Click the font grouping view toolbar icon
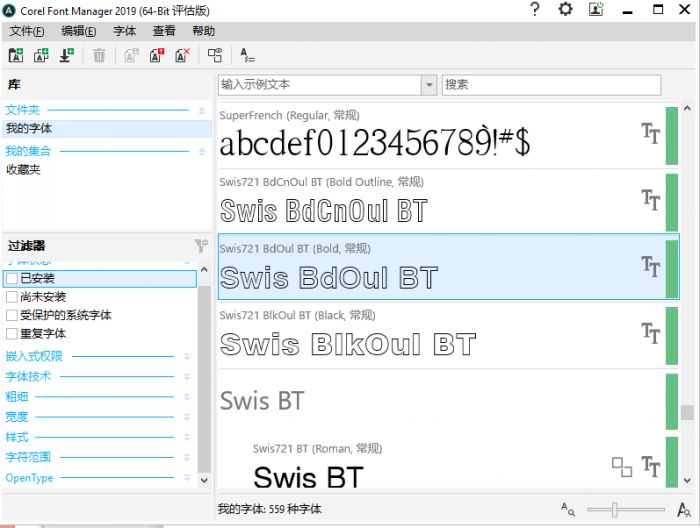Screen dimensions: 700x528 215,55
